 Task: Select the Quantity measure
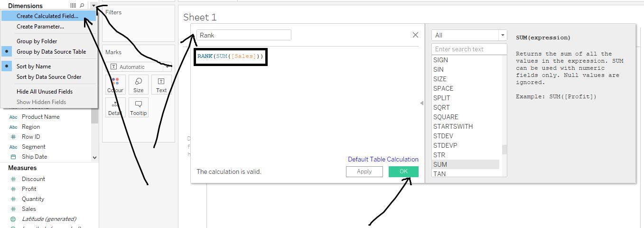click(33, 199)
